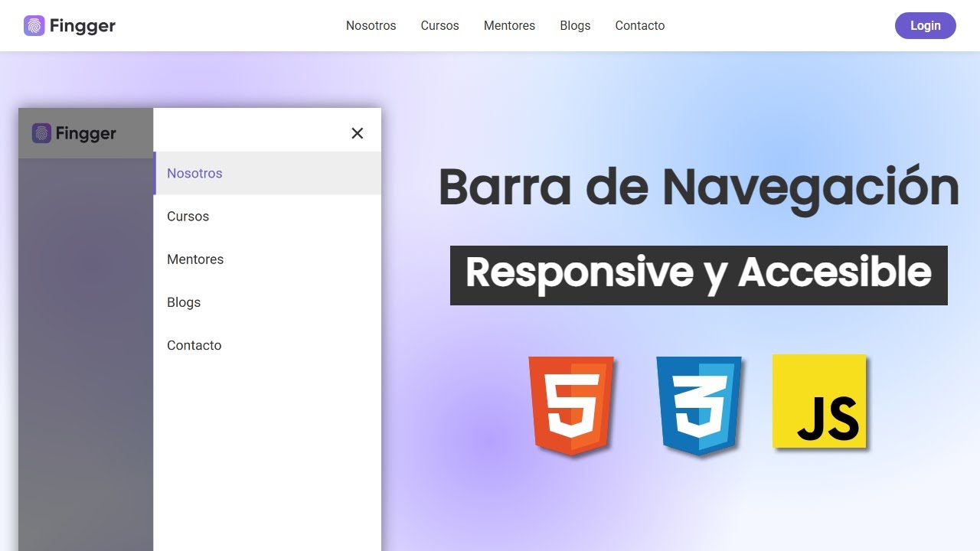Select Nosotros in the mobile side menu
The image size is (980, 551).
pos(267,173)
